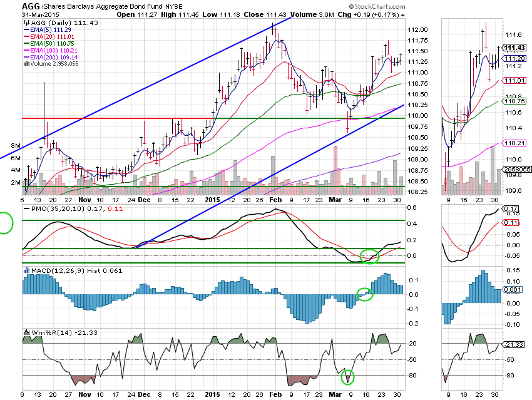Screen dimensions: 532x400
Task: Click the boxed 110.21 EMA tag in the zoom panel
Action: point(514,143)
